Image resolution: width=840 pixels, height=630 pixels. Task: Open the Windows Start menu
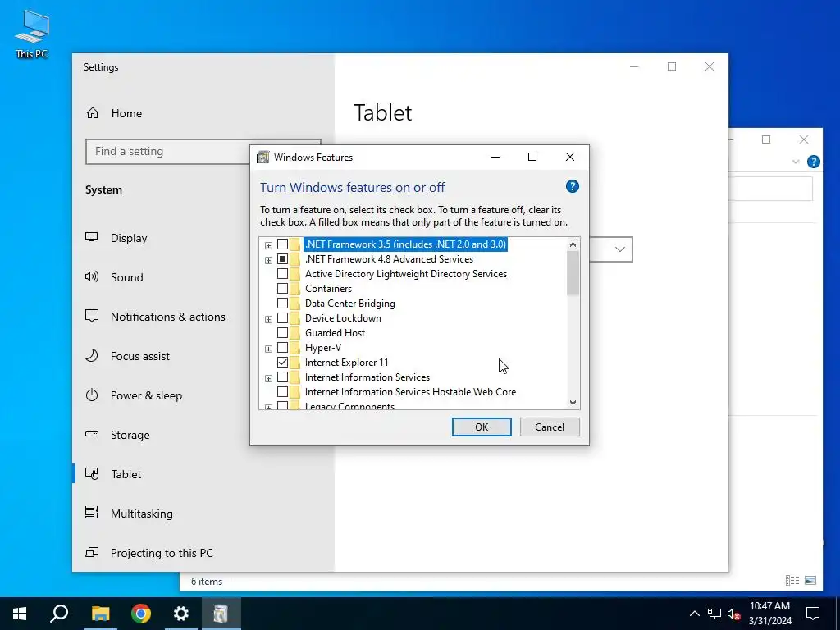point(20,614)
